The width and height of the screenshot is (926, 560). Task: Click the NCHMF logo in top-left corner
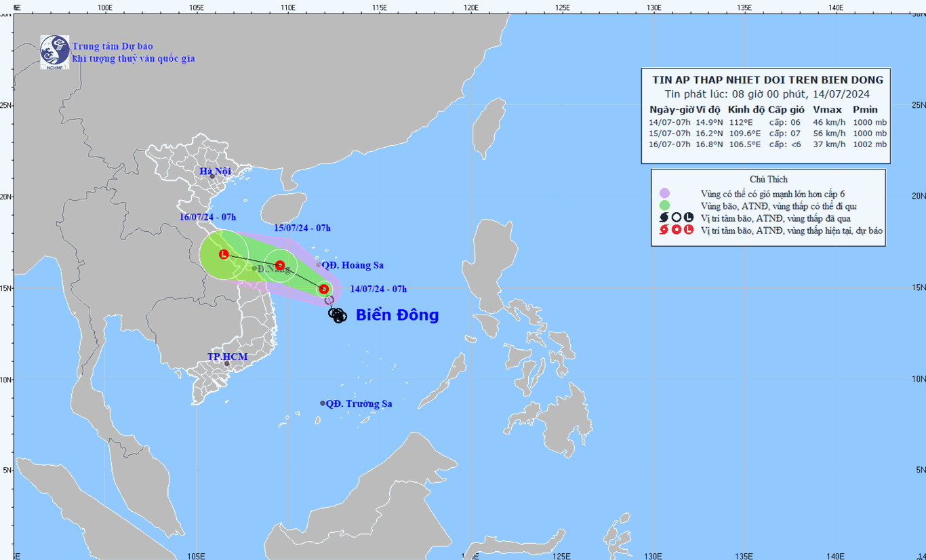[x=54, y=52]
